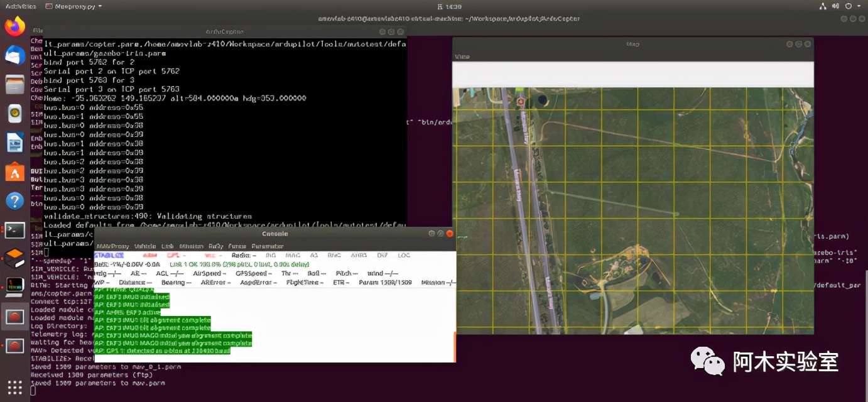Image resolution: width=868 pixels, height=402 pixels.
Task: Expand the Mavproxy.py app menu in top bar
Action: click(73, 6)
